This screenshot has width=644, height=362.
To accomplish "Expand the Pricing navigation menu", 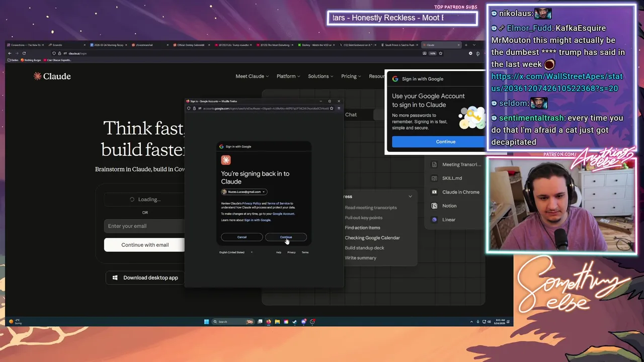I will tap(351, 76).
